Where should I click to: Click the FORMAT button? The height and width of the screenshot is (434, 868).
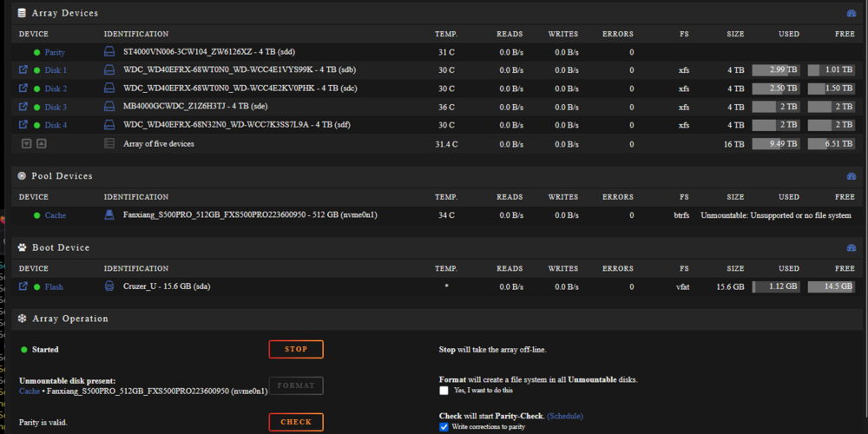(296, 386)
